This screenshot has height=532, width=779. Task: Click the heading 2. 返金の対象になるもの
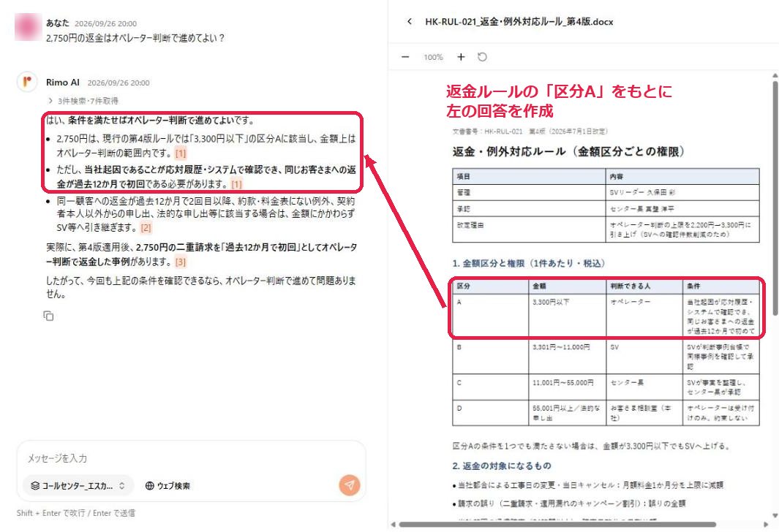[x=502, y=465]
